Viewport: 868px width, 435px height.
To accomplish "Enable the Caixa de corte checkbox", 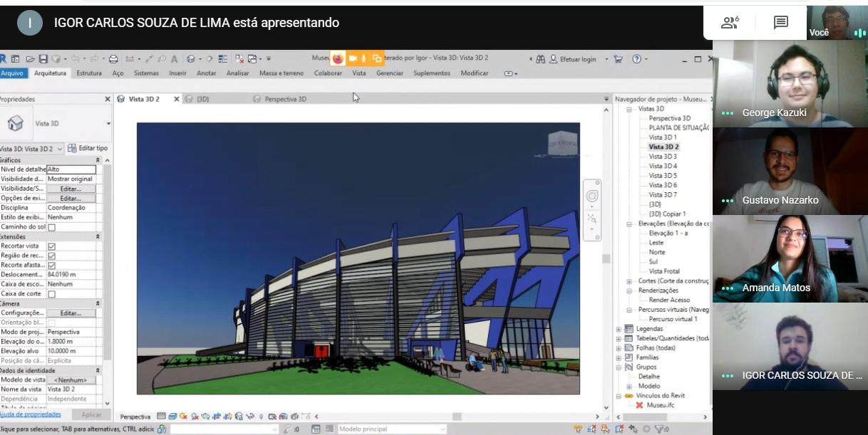I will 51,294.
